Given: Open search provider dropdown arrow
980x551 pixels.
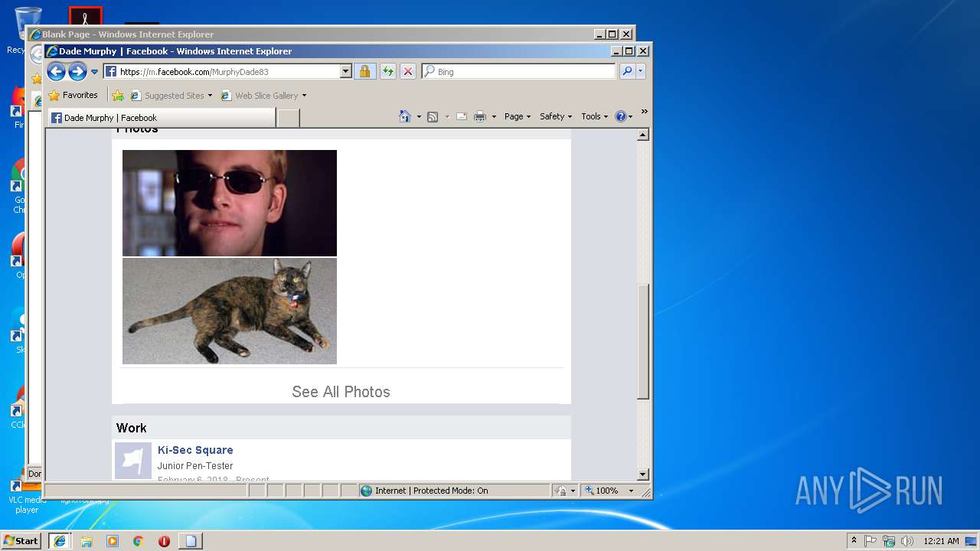Looking at the screenshot, I should [641, 72].
